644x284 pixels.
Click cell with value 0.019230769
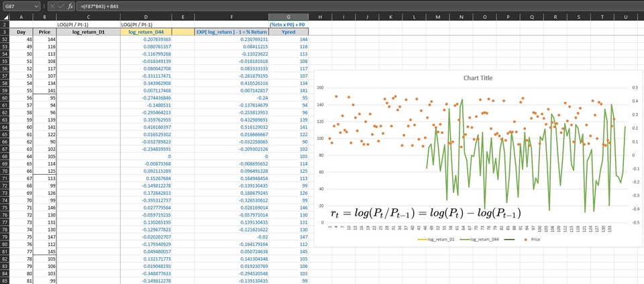tap(231, 266)
